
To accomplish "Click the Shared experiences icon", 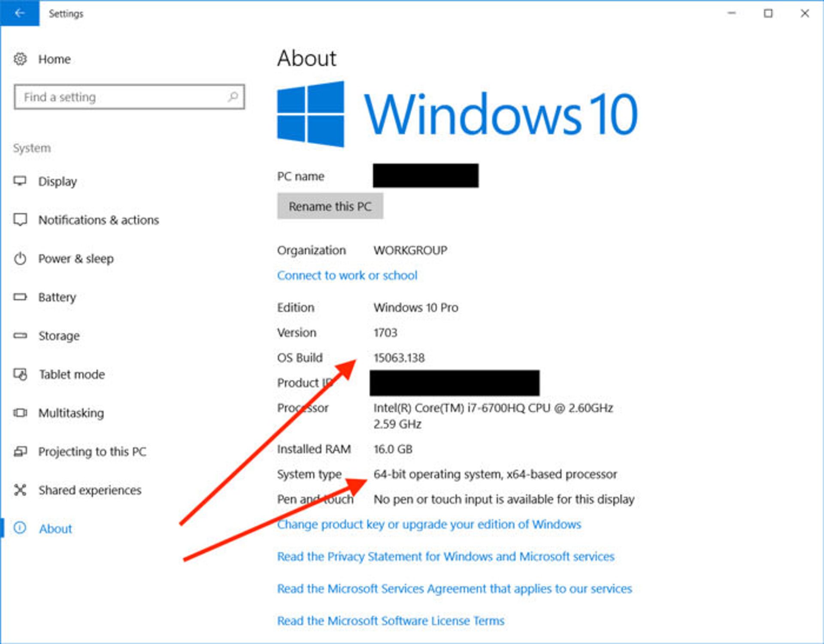I will 20,490.
